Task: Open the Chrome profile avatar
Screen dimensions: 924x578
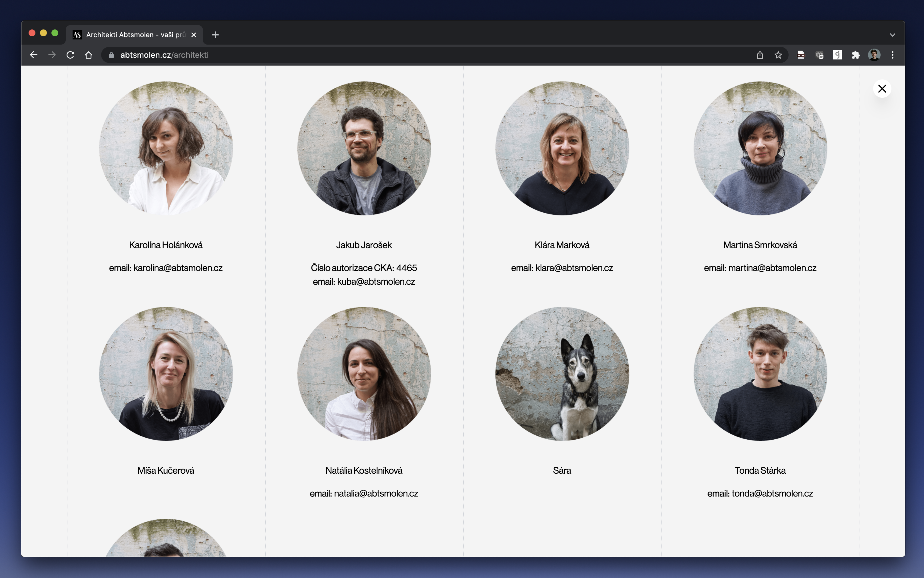Action: 874,55
